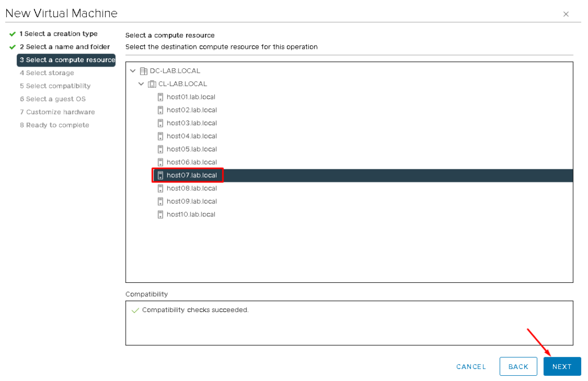This screenshot has height=381, width=588.
Task: Collapse the CL-LAB.LOCAL cluster node
Action: click(141, 84)
